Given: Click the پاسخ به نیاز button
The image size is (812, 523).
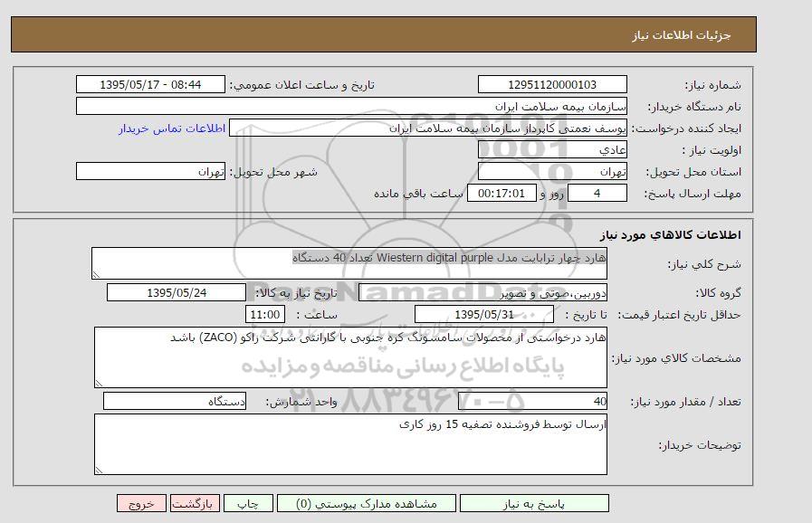Looking at the screenshot, I should click(x=534, y=503).
